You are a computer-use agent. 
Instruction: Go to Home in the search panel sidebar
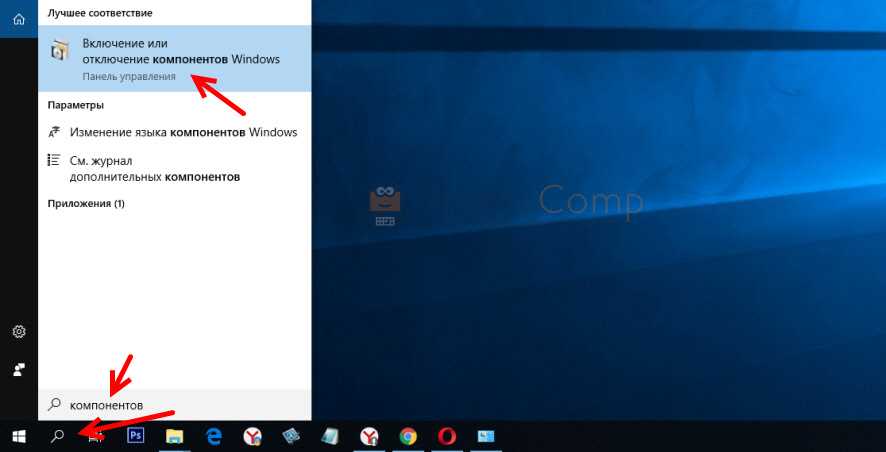18,18
